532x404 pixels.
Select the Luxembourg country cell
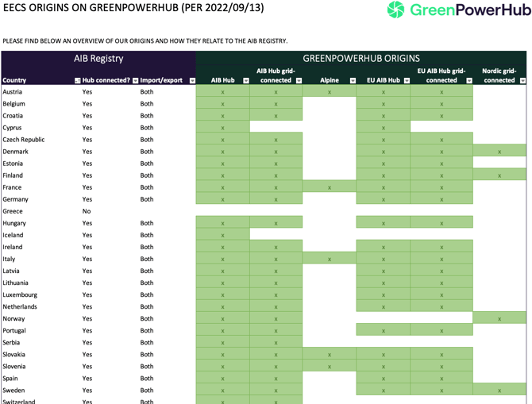point(20,294)
